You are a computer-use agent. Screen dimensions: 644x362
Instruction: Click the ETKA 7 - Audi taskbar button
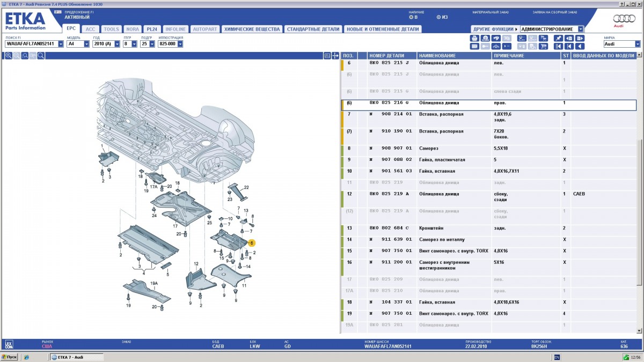(x=77, y=357)
